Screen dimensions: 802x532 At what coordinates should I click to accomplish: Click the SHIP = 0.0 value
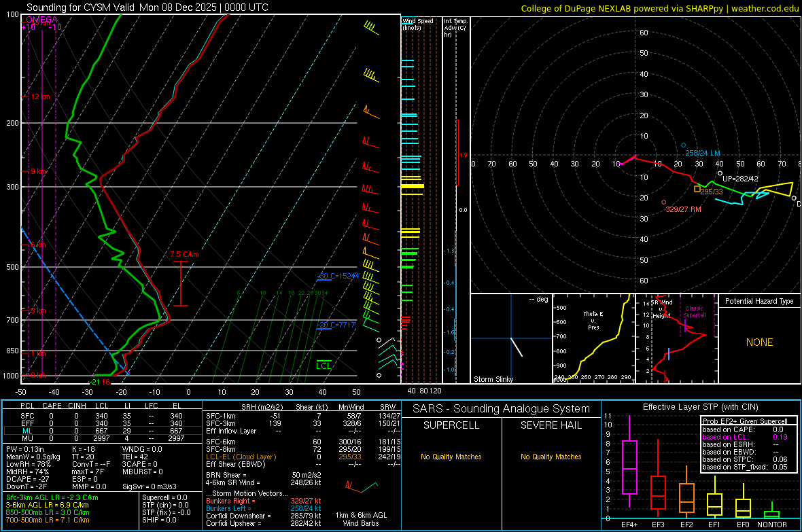coord(159,520)
